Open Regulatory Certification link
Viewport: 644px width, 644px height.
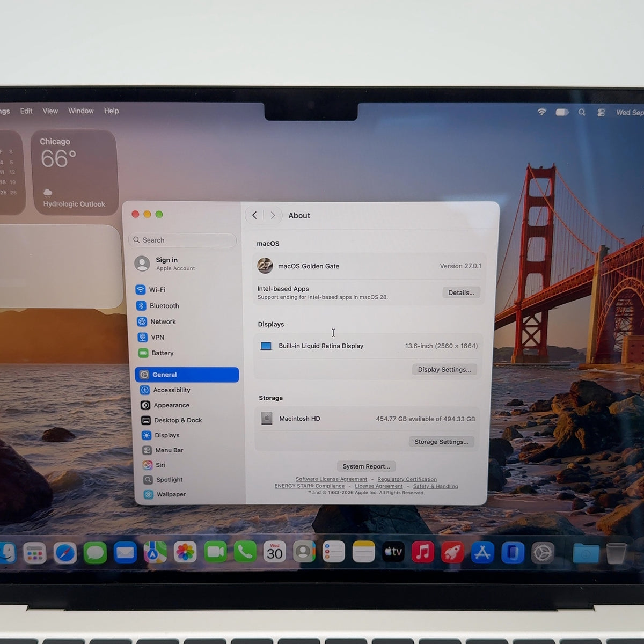pyautogui.click(x=407, y=479)
